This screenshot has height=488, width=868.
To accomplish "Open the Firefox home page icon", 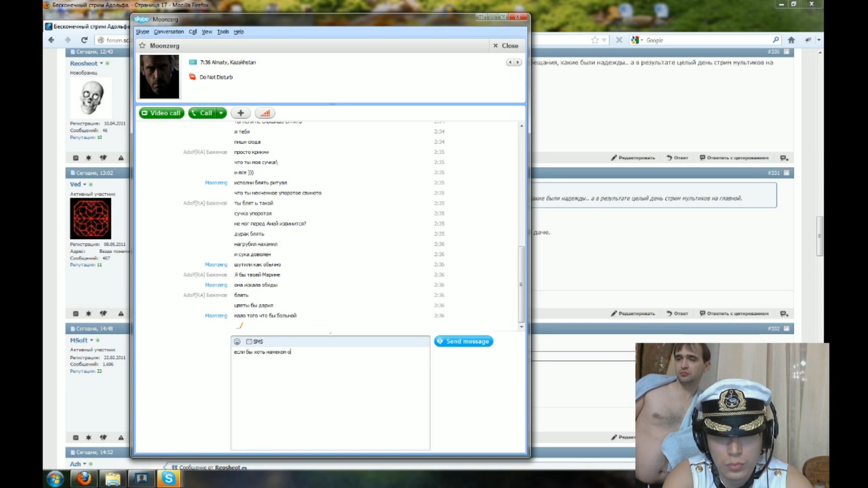I will (x=791, y=40).
